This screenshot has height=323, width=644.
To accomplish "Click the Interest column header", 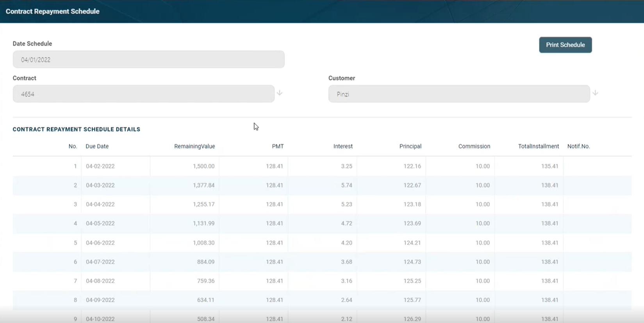I will 343,146.
